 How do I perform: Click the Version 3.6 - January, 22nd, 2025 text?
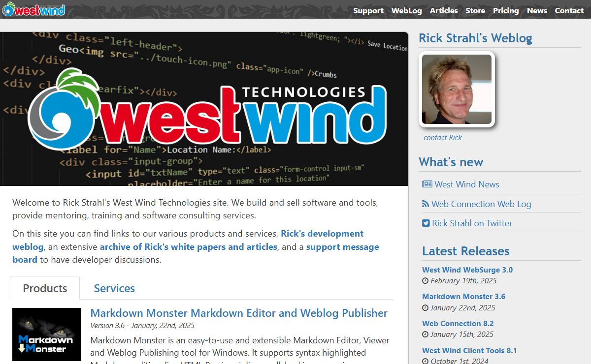coord(142,326)
